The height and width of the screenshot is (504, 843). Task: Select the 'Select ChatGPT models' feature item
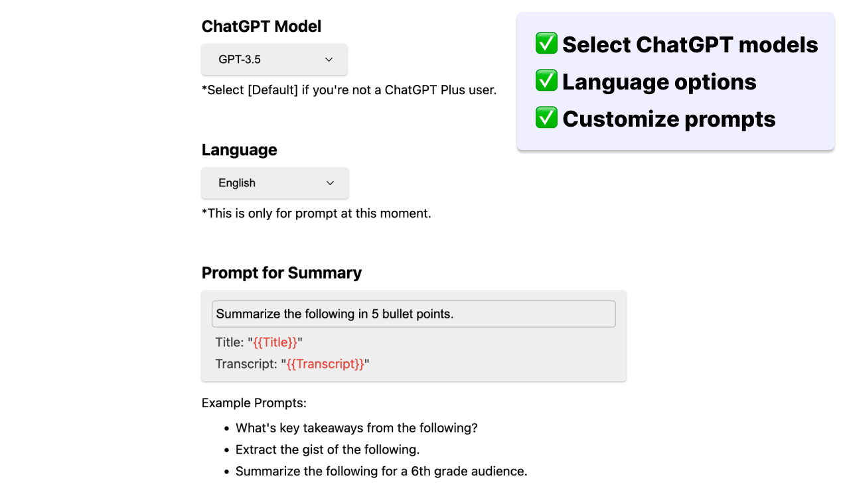[x=689, y=44]
